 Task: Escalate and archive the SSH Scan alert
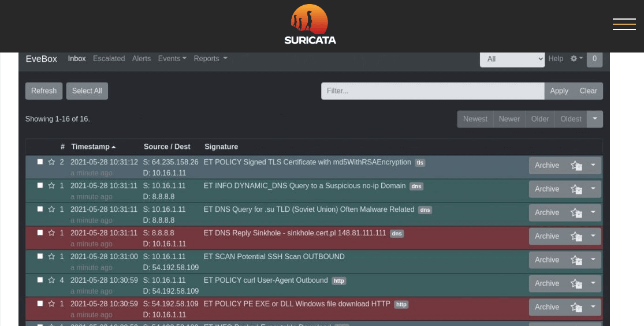pos(576,260)
